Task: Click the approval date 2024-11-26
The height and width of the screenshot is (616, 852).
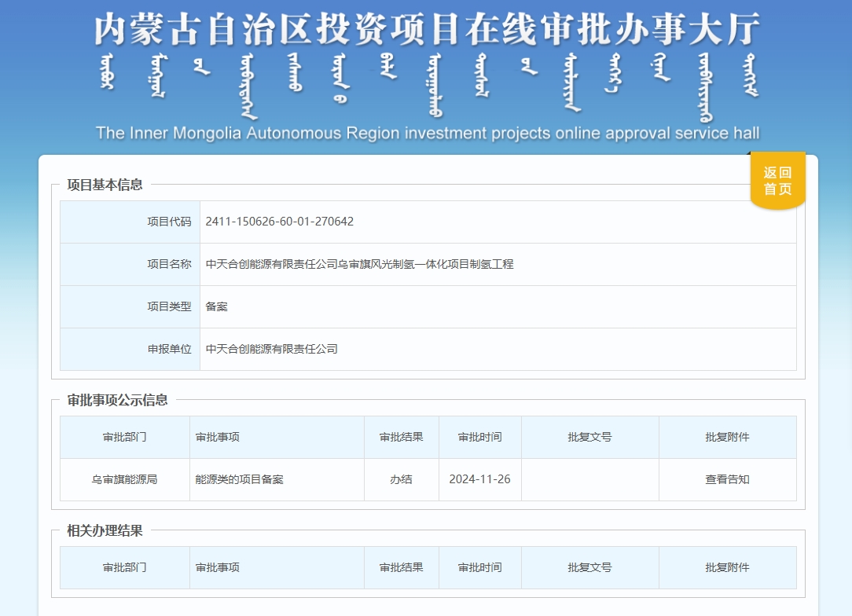Action: [x=479, y=479]
